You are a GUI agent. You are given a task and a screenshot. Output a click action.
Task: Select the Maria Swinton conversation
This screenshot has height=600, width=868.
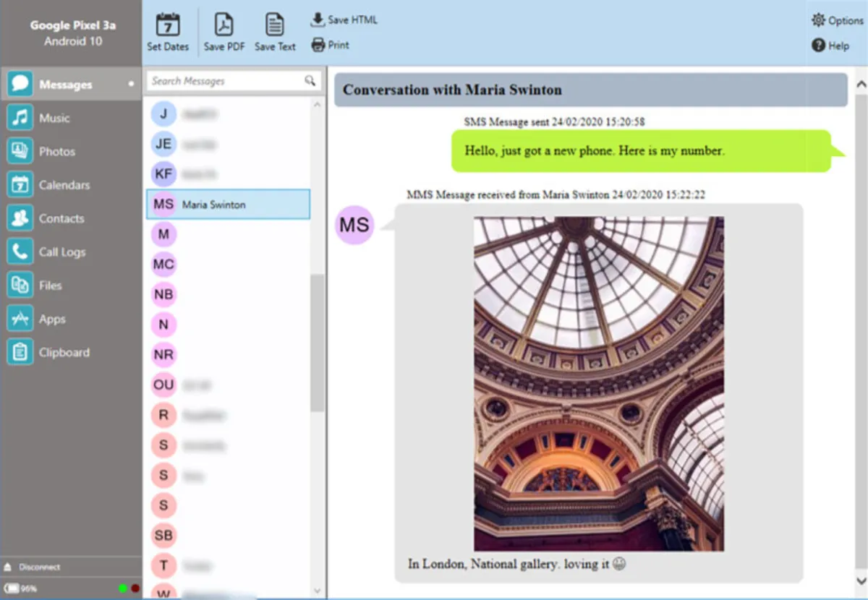[x=227, y=204]
